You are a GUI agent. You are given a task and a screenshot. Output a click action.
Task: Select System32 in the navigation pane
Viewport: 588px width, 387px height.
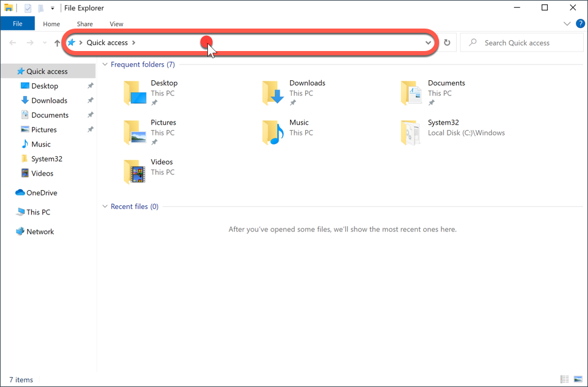tap(48, 159)
